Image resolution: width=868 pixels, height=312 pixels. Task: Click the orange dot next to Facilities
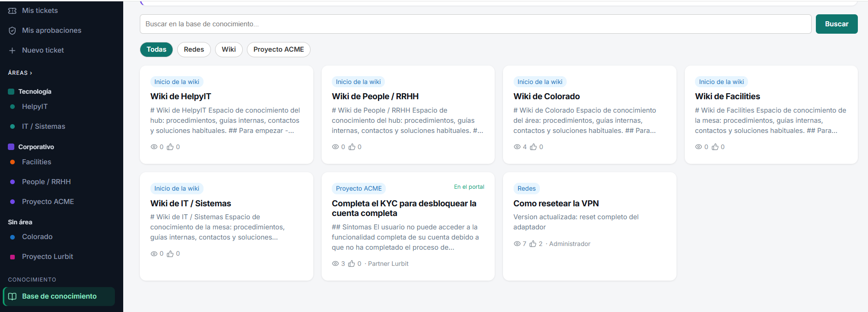coord(12,162)
